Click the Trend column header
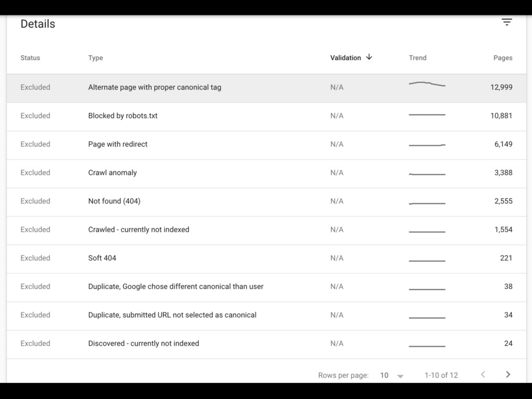This screenshot has width=532, height=399. click(418, 57)
